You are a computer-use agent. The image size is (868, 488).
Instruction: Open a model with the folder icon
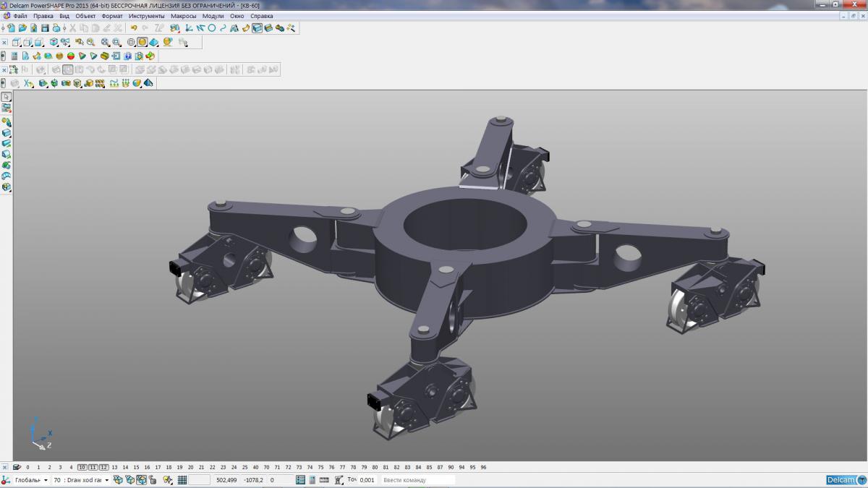coord(22,27)
